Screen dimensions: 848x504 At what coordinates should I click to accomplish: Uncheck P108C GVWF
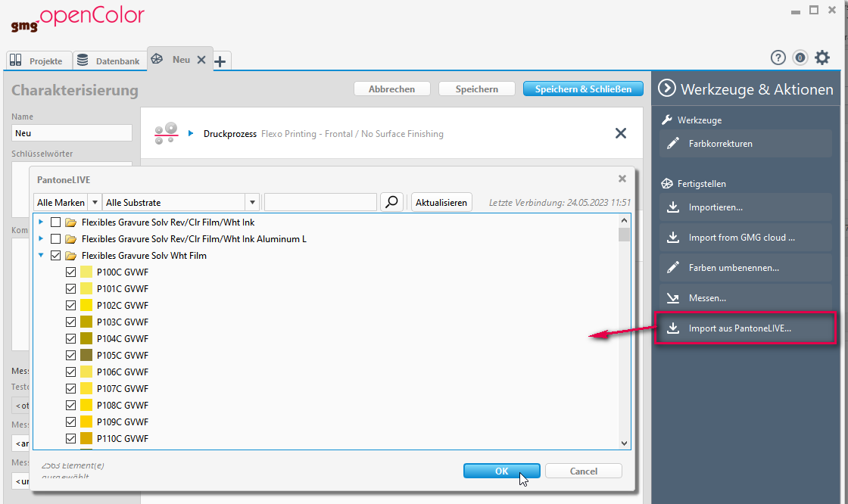pos(71,405)
